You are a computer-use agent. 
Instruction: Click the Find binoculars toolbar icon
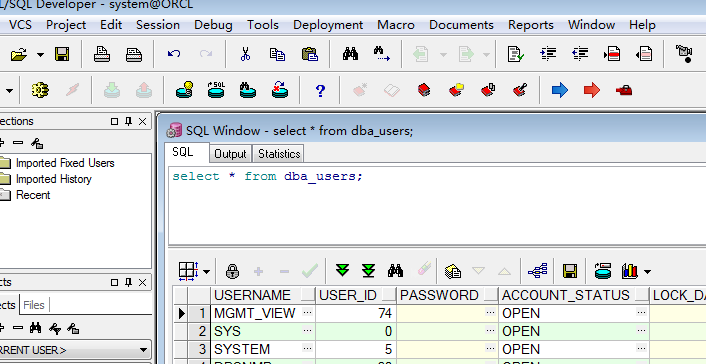[350, 55]
